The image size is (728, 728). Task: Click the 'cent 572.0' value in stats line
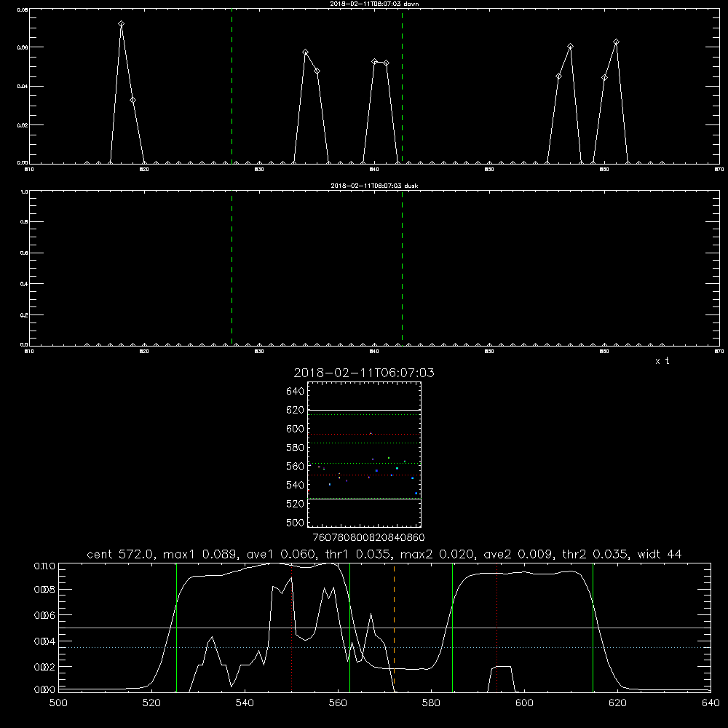tap(120, 554)
